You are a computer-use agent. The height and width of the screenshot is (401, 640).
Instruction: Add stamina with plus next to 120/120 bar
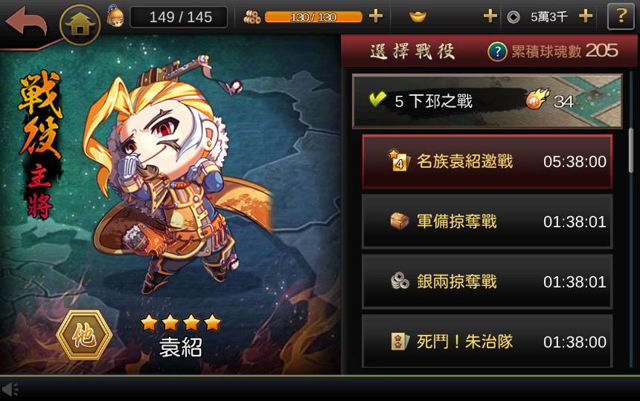376,16
